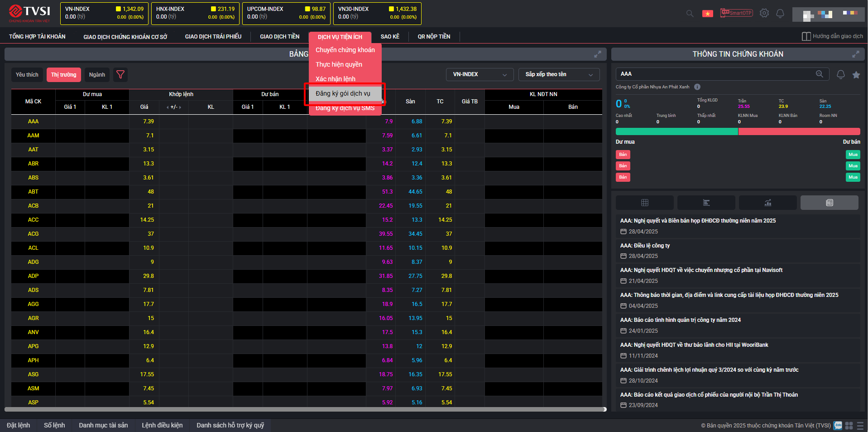Open the Giao dịch tiền menu
The width and height of the screenshot is (868, 432).
[279, 37]
